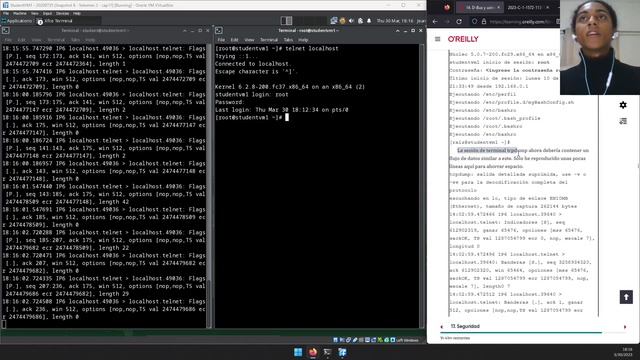
Task: Open O'Reilly reader settings gear
Action: [623, 105]
